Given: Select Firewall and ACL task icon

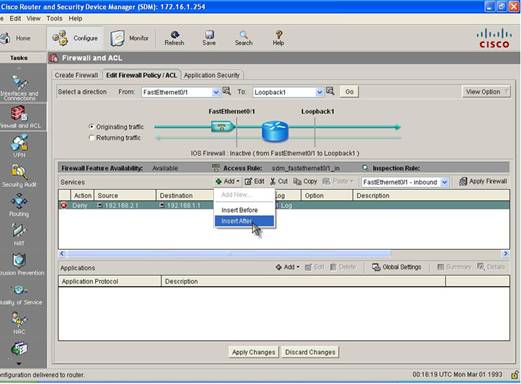Looking at the screenshot, I should click(x=19, y=113).
